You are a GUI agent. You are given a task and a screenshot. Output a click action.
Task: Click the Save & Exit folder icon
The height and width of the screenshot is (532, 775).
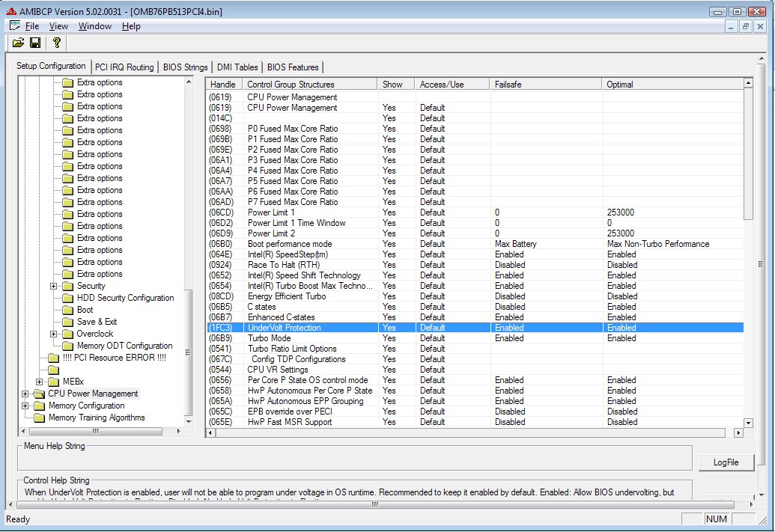(67, 322)
